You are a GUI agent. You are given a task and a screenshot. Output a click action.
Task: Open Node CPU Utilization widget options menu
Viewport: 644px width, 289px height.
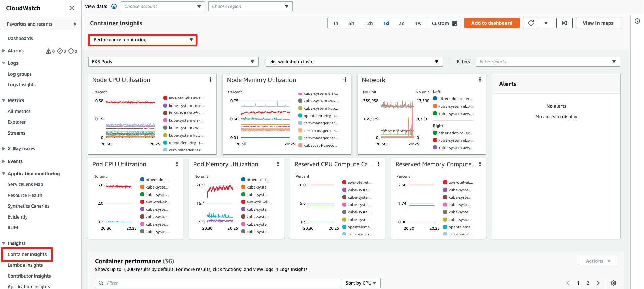(211, 80)
